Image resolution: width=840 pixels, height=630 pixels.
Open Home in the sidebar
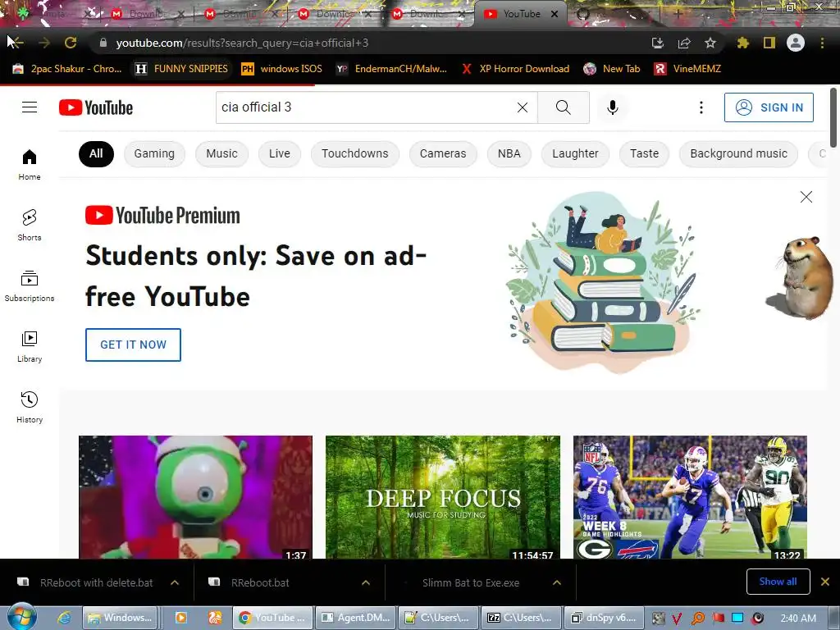coord(30,164)
